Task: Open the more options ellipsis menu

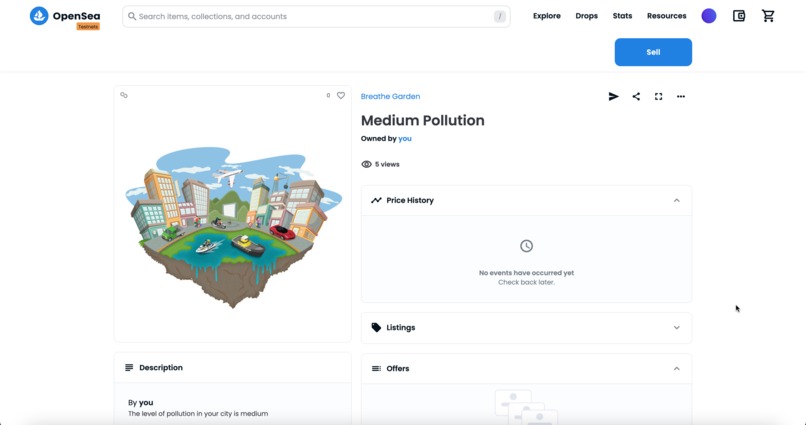Action: click(681, 97)
